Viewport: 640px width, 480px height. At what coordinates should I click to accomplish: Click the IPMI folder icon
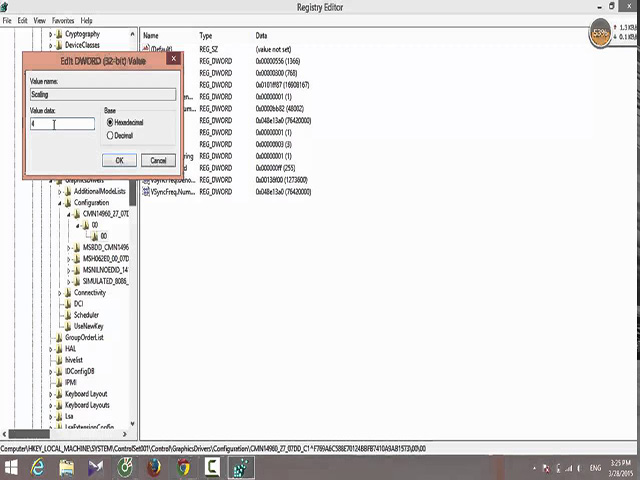59,382
